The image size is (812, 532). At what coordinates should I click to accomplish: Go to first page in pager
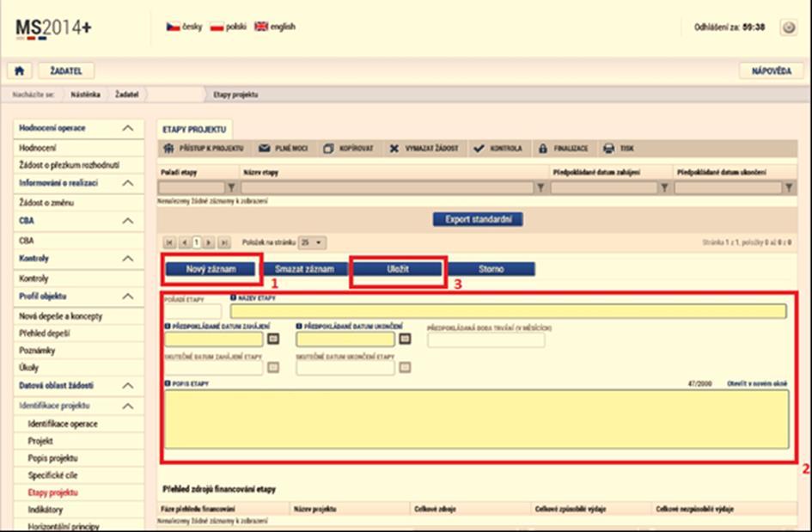tap(169, 242)
